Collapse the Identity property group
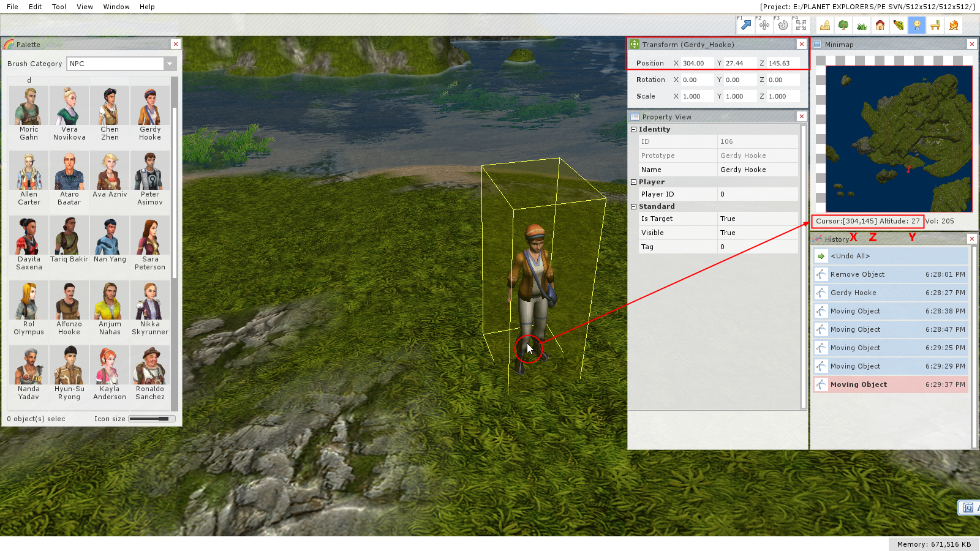The width and height of the screenshot is (980, 551). pos(634,129)
